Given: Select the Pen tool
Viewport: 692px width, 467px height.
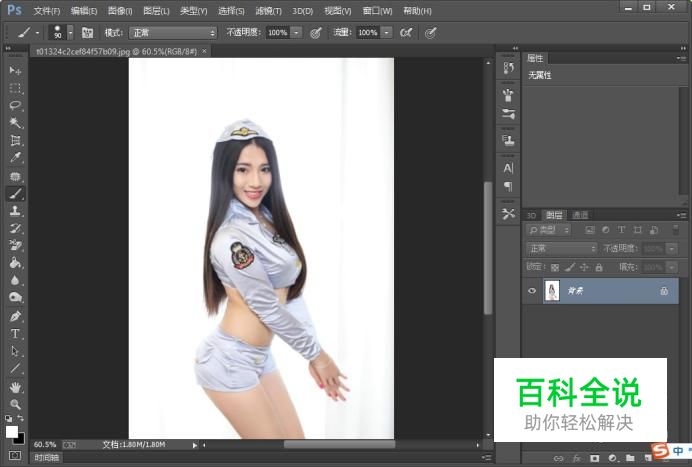Looking at the screenshot, I should coord(15,316).
